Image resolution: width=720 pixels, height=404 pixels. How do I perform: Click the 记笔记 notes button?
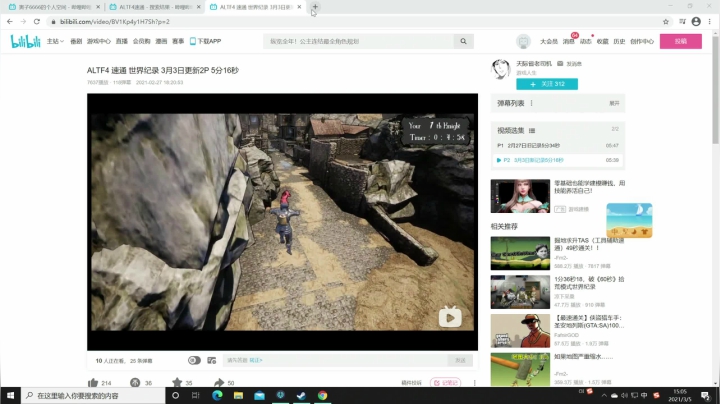coord(445,383)
